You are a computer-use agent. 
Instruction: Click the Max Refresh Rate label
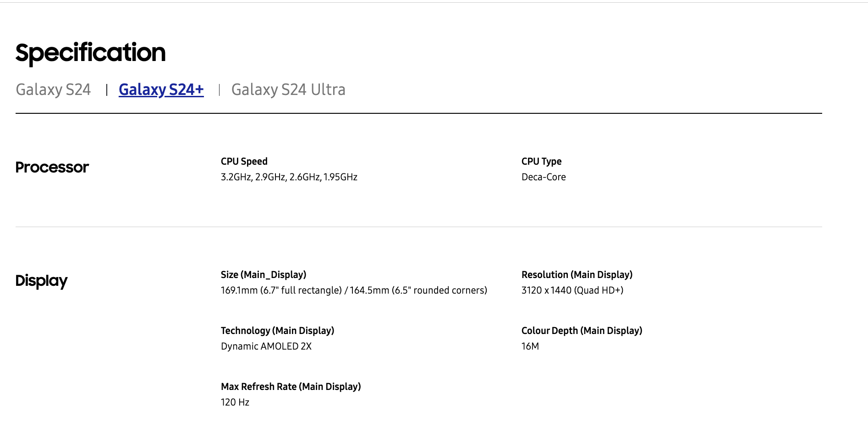point(291,387)
